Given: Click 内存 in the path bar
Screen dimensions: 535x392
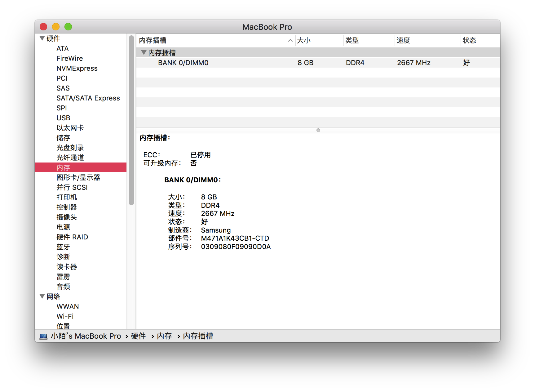Looking at the screenshot, I should pos(164,336).
